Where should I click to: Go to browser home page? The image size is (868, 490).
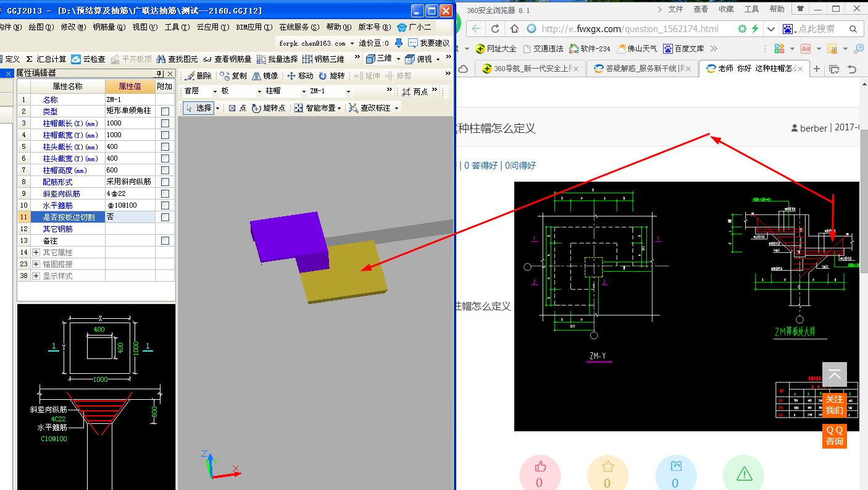tap(514, 28)
